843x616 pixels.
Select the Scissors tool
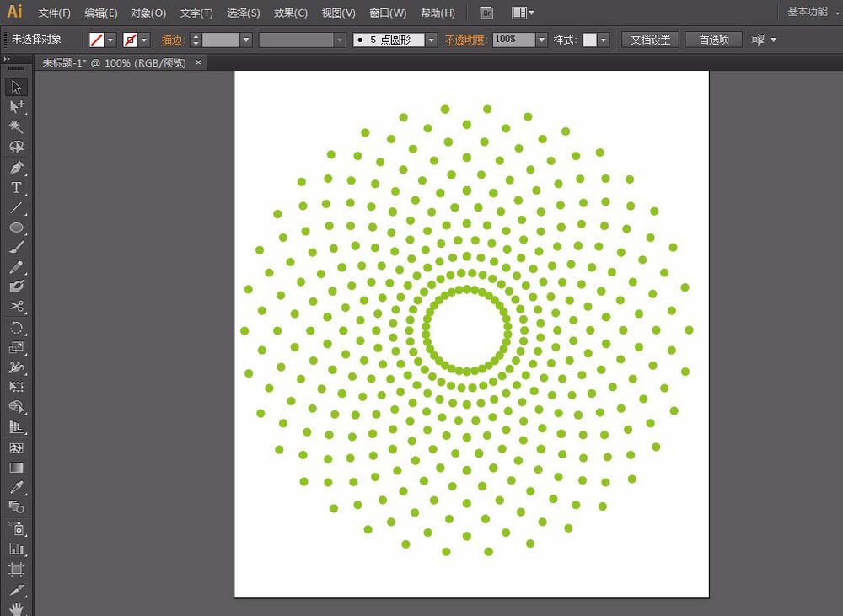pos(16,307)
